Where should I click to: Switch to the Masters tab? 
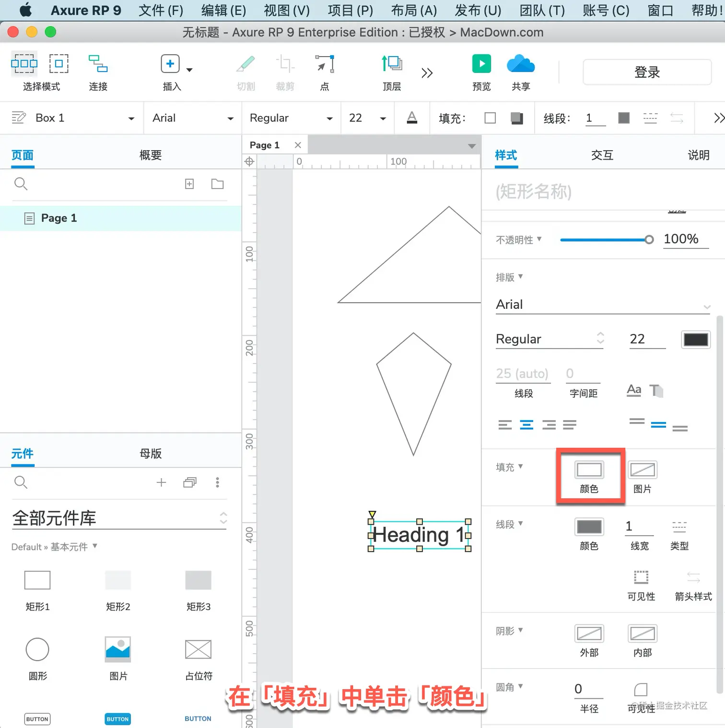pyautogui.click(x=151, y=453)
